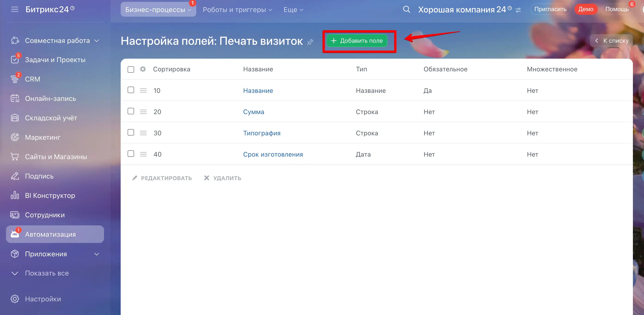Open the Еще dropdown menu
Screen dimensions: 644x315
293,10
